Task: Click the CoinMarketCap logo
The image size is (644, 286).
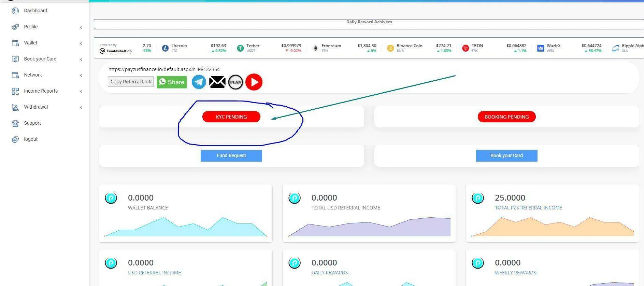Action: (x=116, y=51)
